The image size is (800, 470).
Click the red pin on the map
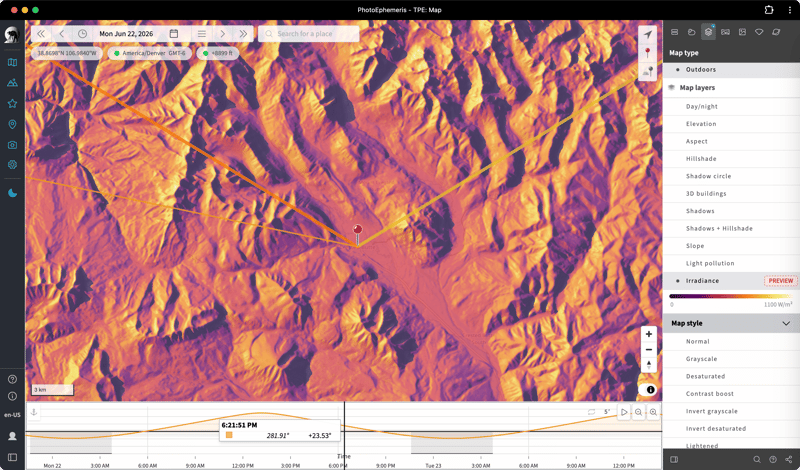pos(358,234)
